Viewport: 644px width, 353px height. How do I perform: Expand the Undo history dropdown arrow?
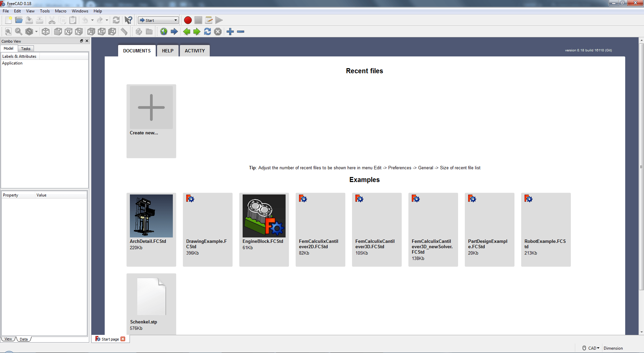92,20
